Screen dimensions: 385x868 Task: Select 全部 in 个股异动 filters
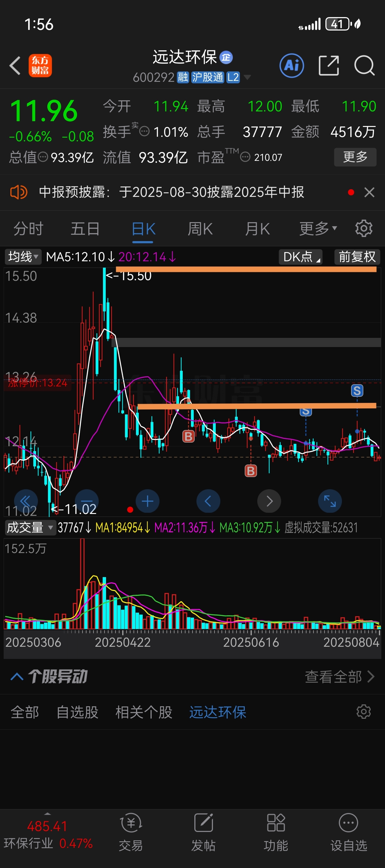tap(25, 712)
